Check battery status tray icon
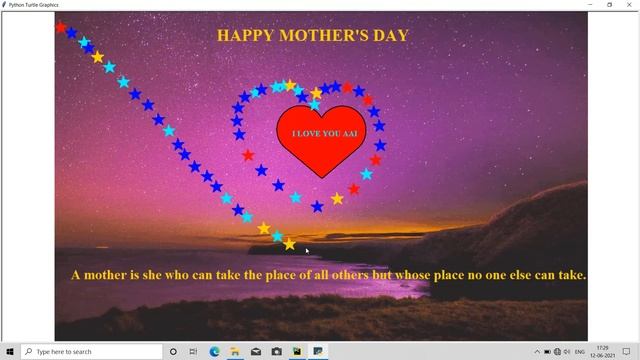This screenshot has width=640, height=360. (547, 351)
